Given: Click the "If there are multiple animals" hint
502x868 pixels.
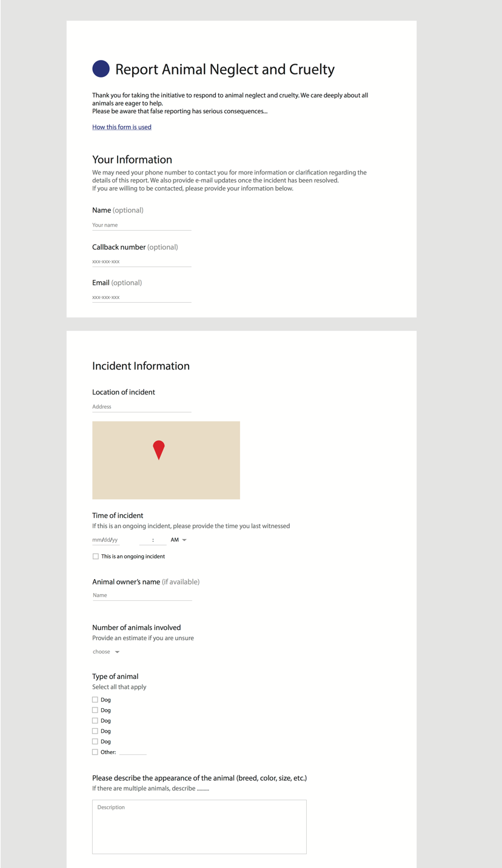Looking at the screenshot, I should (150, 789).
